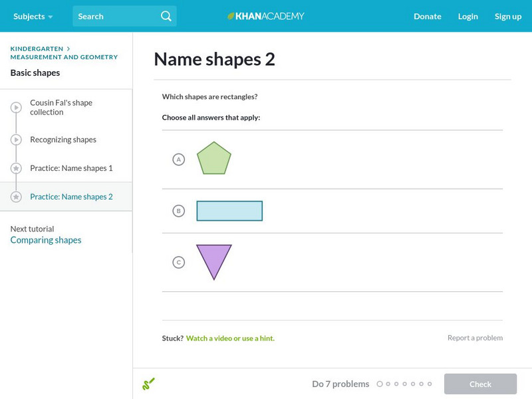Select answer choice B
532x399 pixels.
pos(178,211)
